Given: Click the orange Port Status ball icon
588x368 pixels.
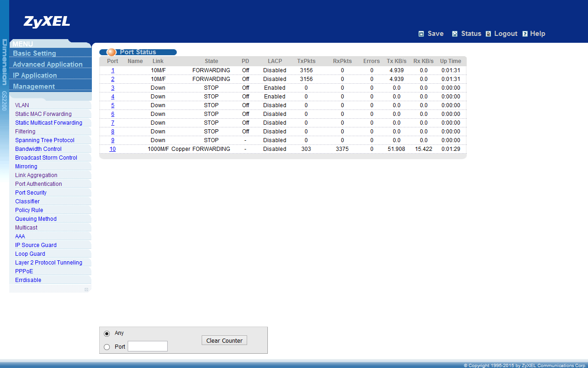Looking at the screenshot, I should 112,52.
